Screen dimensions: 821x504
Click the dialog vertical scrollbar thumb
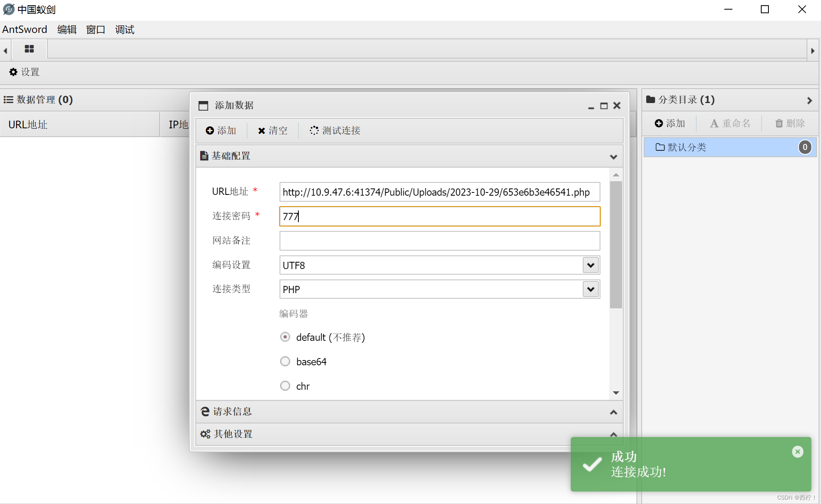pos(616,245)
